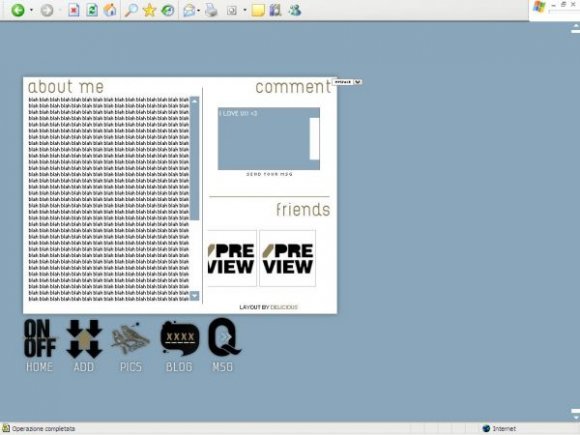Click the MSG label link

pyautogui.click(x=223, y=367)
